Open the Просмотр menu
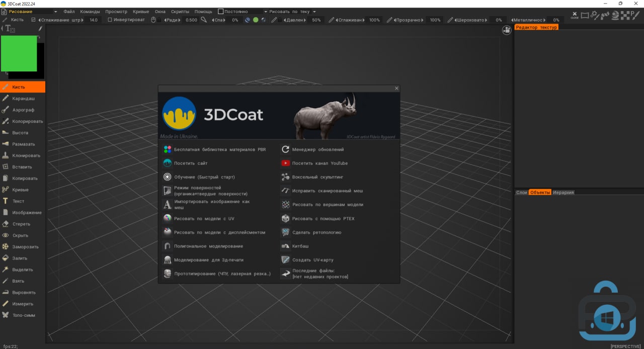This screenshot has width=644, height=349. pos(116,12)
